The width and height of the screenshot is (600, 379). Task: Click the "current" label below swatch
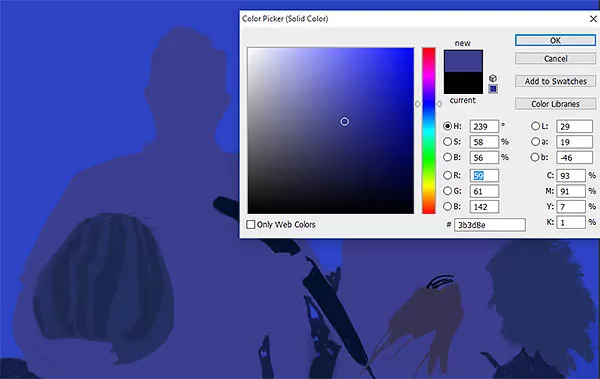463,100
